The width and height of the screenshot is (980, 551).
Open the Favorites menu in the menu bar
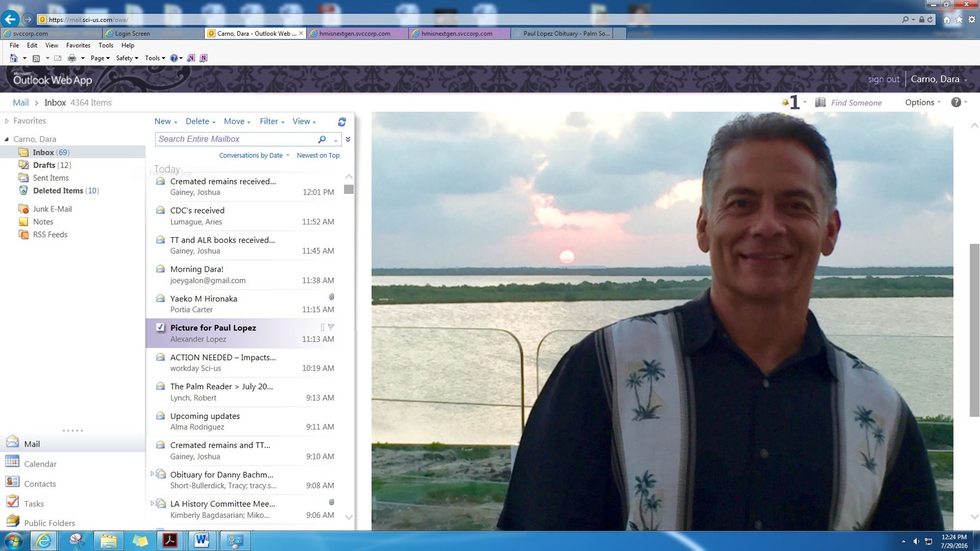(x=78, y=45)
